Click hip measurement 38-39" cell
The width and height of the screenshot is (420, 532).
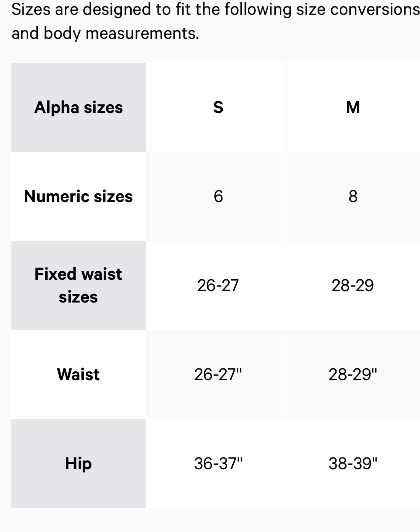click(x=353, y=464)
